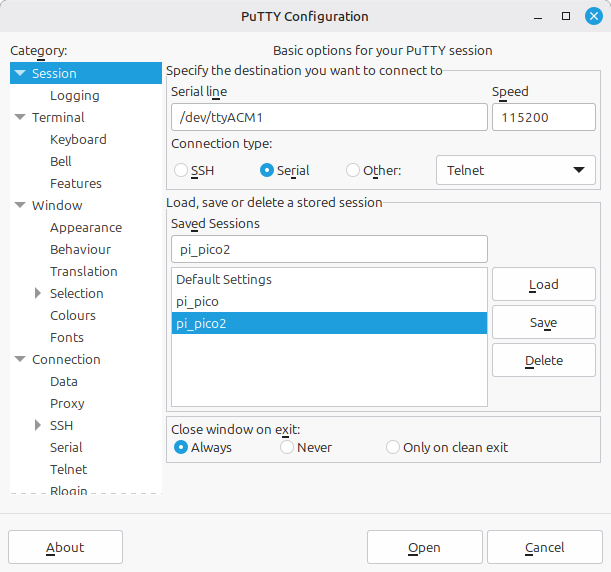Screen dimensions: 611x572
Task: Choose Only on clean exit option
Action: 393,447
